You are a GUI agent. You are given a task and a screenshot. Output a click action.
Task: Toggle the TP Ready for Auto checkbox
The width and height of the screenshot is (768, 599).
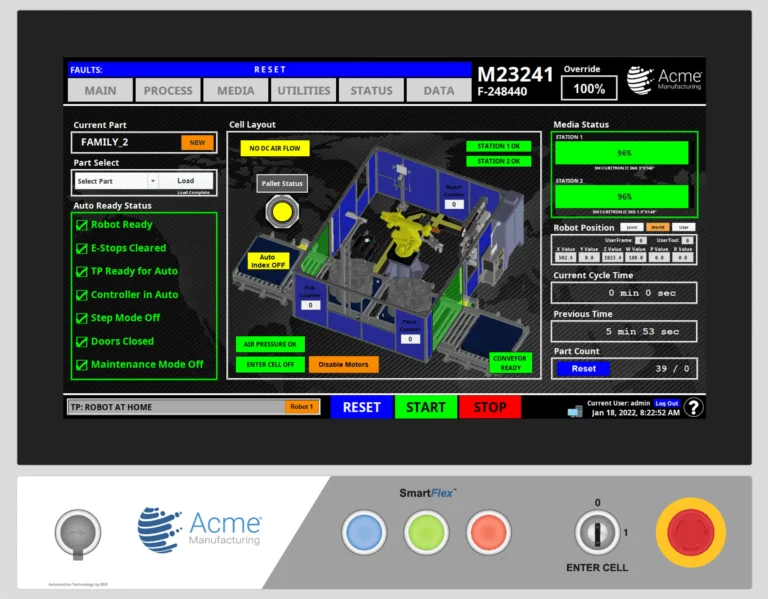tap(81, 271)
